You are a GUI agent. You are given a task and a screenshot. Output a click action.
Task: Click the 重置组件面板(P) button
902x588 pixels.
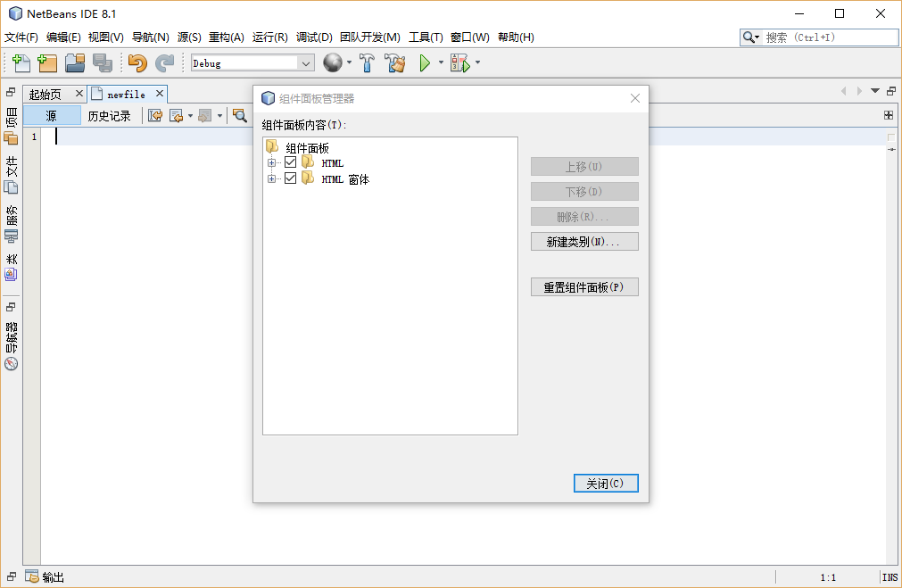coord(584,287)
